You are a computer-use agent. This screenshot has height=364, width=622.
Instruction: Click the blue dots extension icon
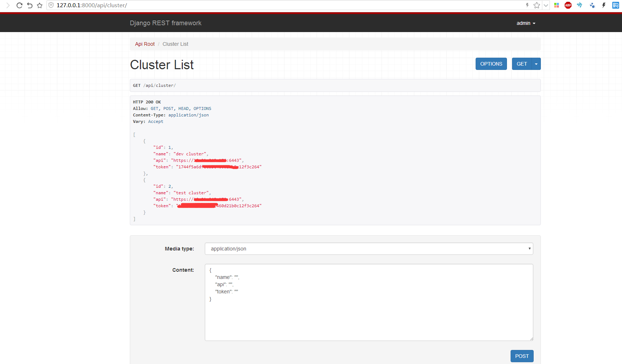(x=592, y=5)
